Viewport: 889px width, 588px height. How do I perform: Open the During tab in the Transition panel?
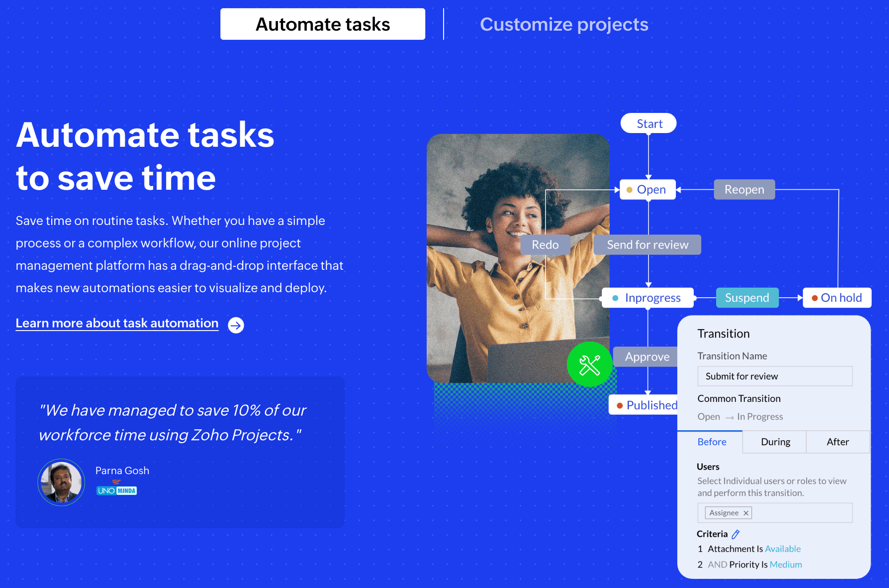click(x=775, y=442)
